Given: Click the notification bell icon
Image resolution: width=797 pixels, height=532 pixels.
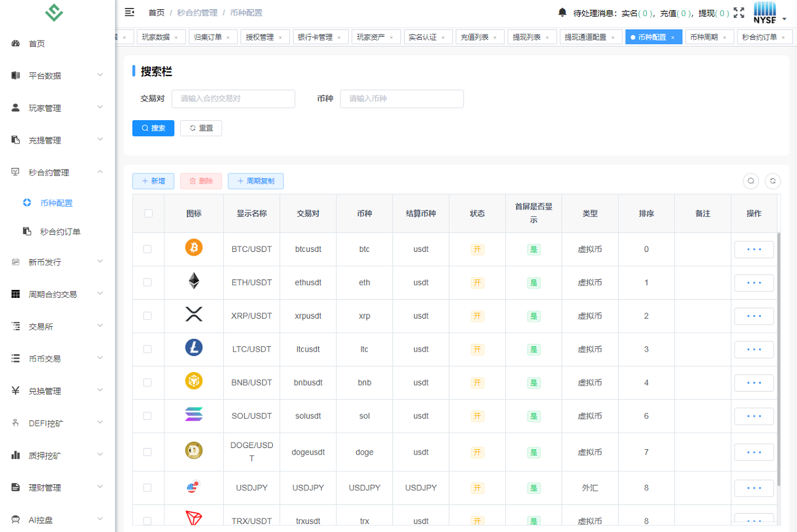Looking at the screenshot, I should point(562,12).
